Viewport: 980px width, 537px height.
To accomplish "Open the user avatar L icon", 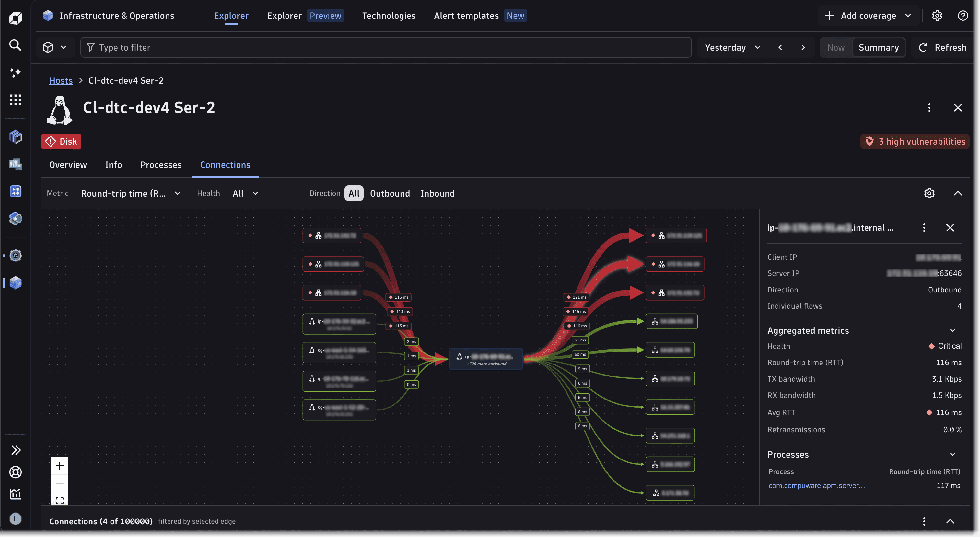I will (x=15, y=519).
